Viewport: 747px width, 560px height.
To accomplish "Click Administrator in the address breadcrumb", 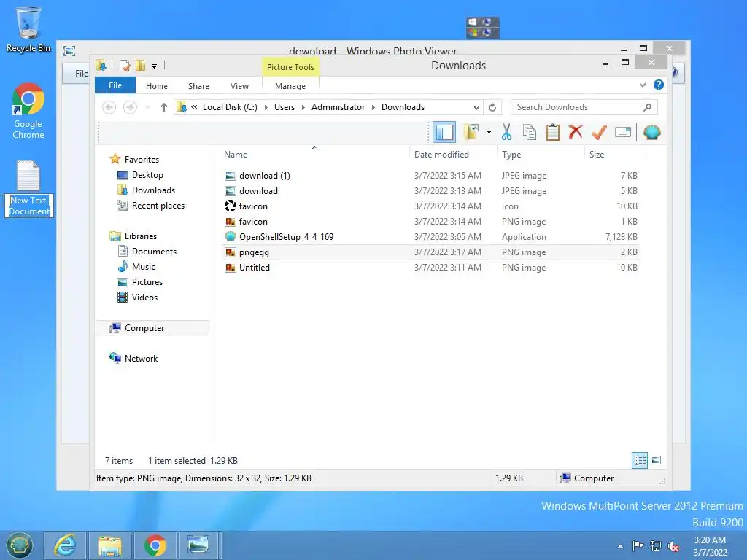I will click(x=338, y=107).
